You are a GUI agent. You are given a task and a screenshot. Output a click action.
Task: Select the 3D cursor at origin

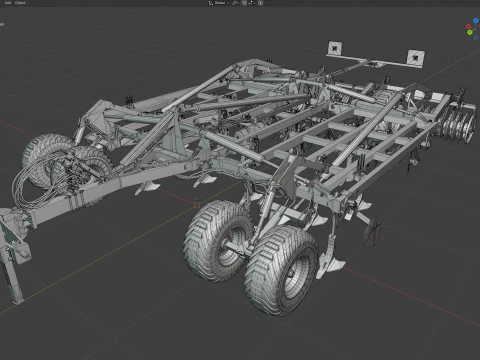[x=197, y=204]
